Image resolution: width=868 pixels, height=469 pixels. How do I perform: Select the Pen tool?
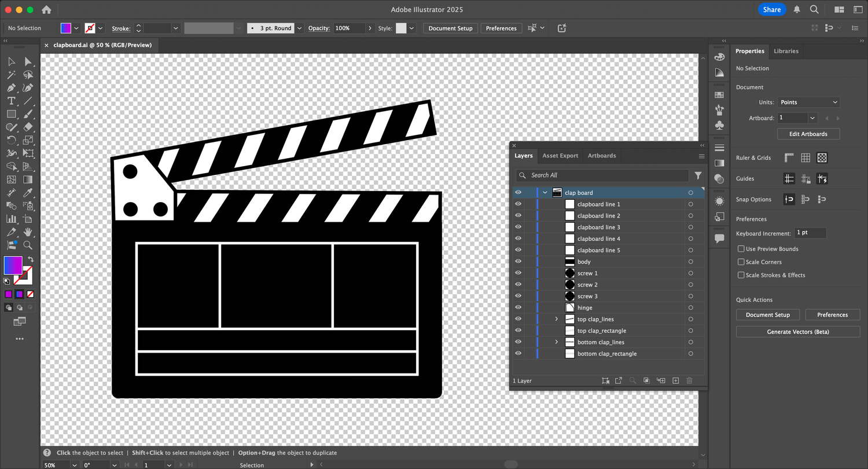(x=11, y=88)
